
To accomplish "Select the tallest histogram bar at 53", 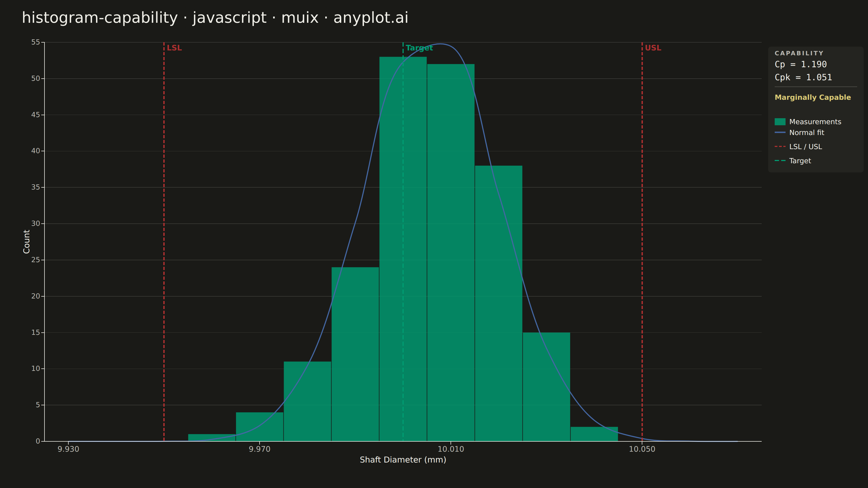I will [x=403, y=249].
